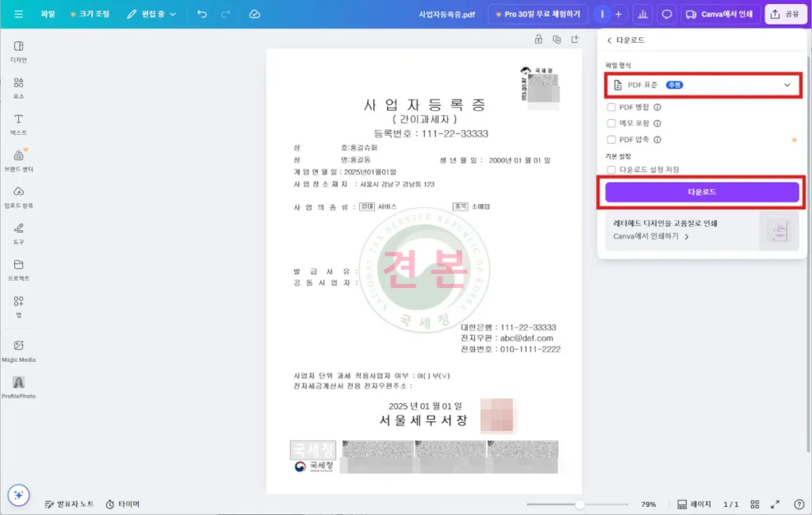Open the Canva AI assistant sparkle button
The width and height of the screenshot is (812, 515).
click(x=19, y=494)
